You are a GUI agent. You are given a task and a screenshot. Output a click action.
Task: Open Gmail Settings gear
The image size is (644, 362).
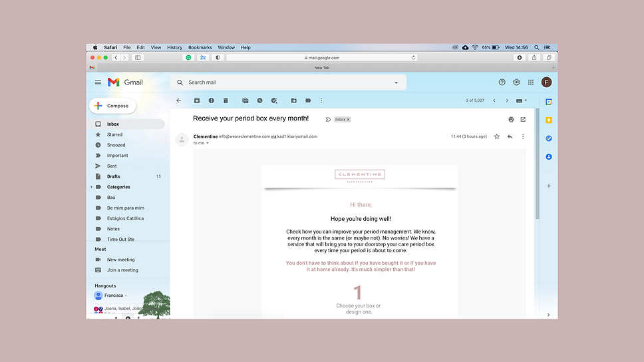[516, 82]
